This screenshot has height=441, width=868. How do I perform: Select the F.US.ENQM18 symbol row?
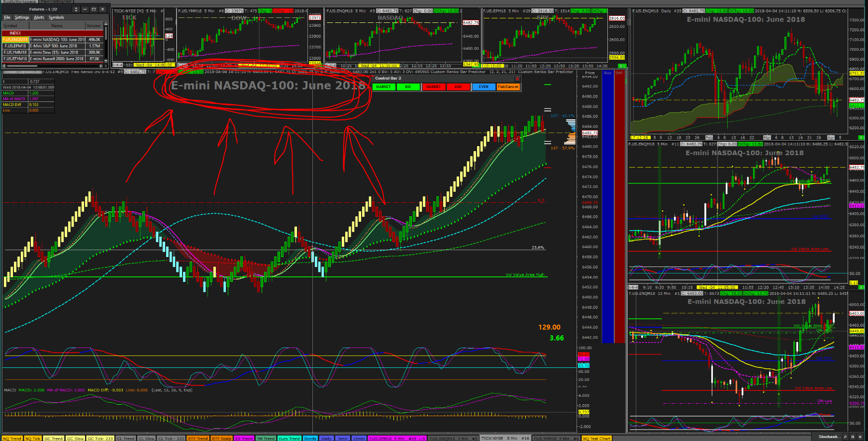point(52,39)
